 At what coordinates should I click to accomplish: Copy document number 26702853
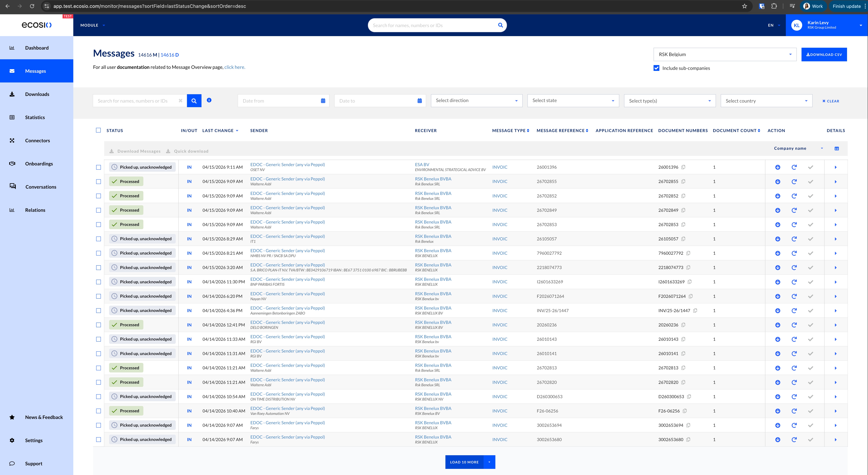(x=683, y=224)
